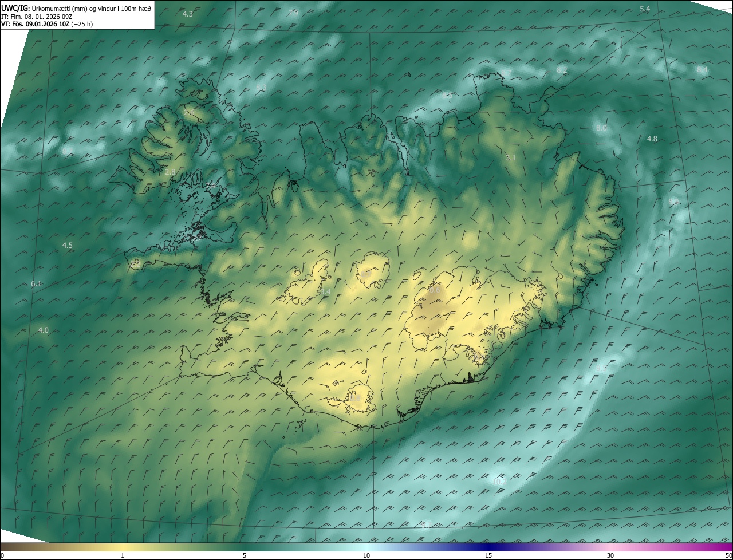The height and width of the screenshot is (560, 733).
Task: Click the color scale tick labeled 50
Action: (x=728, y=555)
